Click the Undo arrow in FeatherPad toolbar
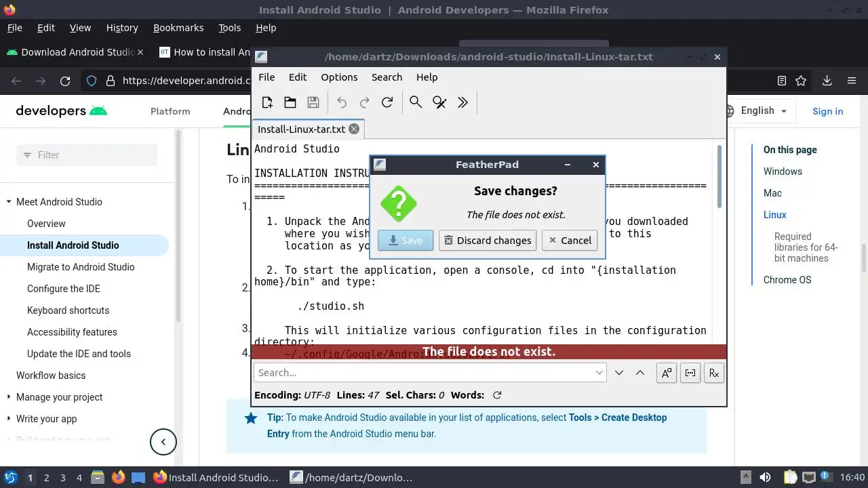Image resolution: width=868 pixels, height=488 pixels. point(342,102)
